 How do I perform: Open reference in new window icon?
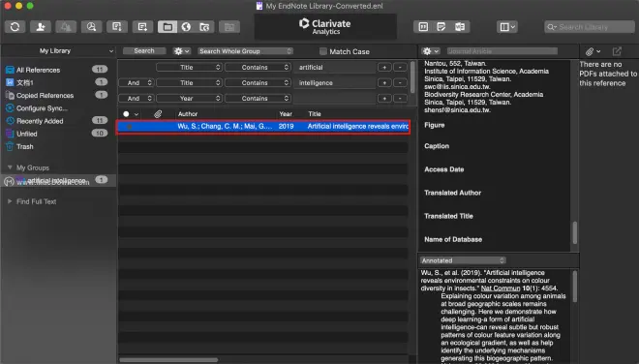[617, 51]
